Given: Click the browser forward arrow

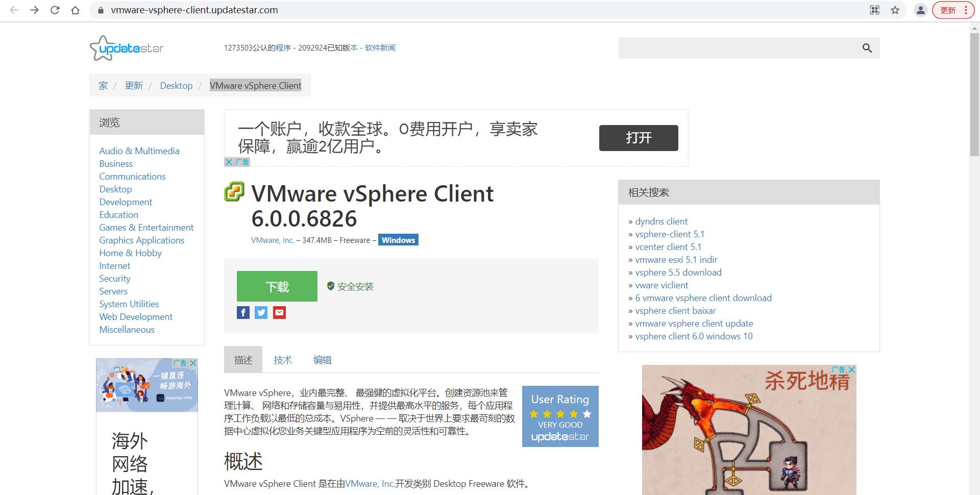Looking at the screenshot, I should tap(34, 10).
